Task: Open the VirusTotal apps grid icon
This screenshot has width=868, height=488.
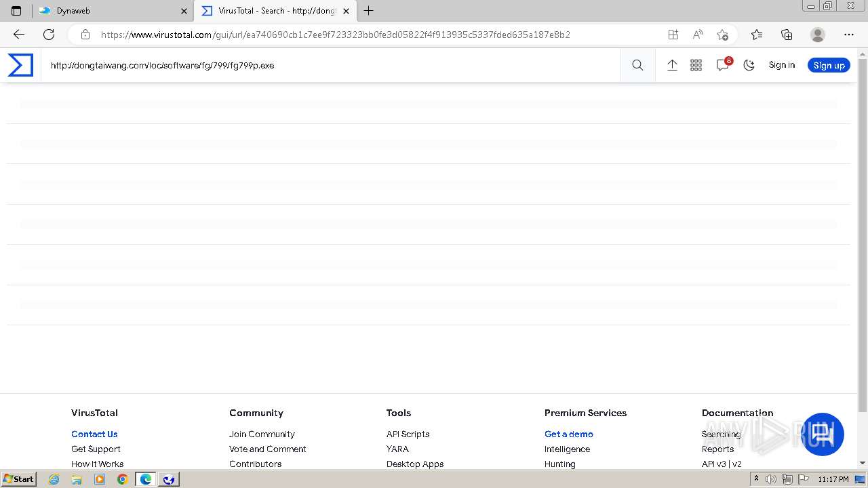Action: tap(696, 65)
